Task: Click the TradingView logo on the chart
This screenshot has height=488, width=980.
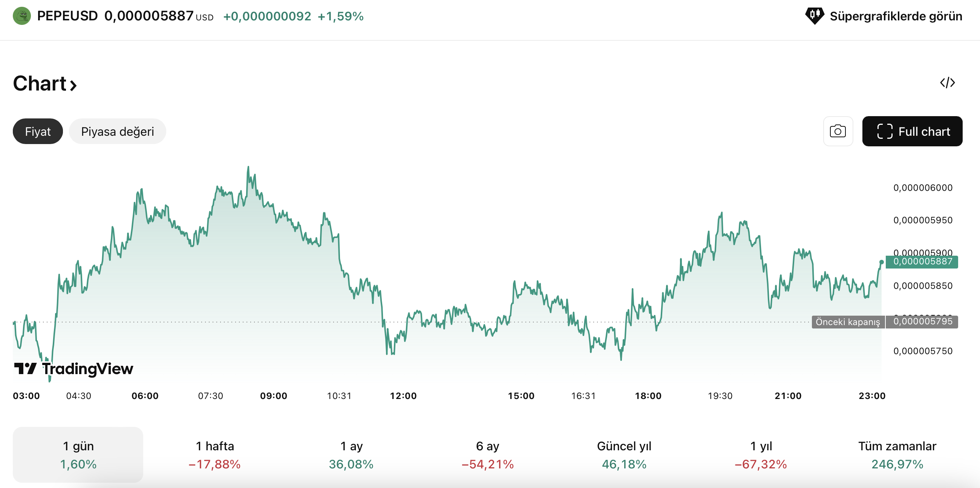Action: (73, 368)
